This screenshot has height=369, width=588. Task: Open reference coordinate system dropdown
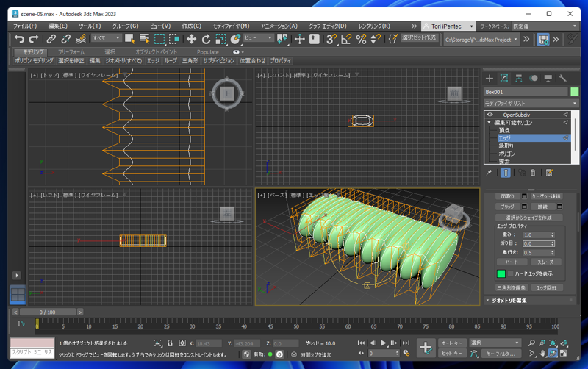coord(259,38)
